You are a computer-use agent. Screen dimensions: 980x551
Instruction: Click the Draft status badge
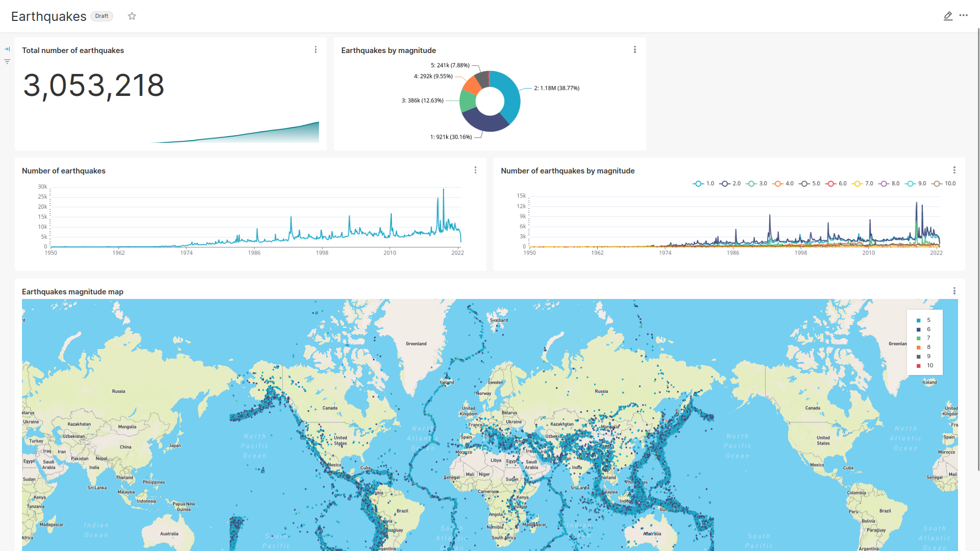pyautogui.click(x=102, y=16)
